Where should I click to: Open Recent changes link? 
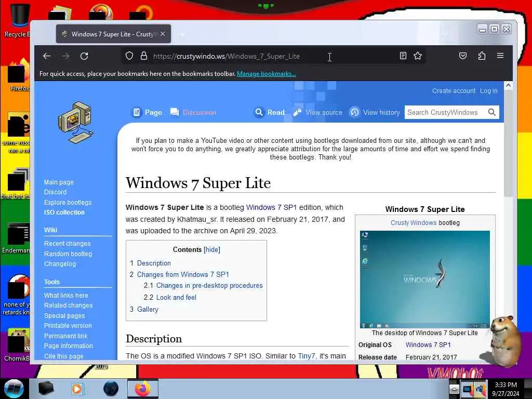67,244
